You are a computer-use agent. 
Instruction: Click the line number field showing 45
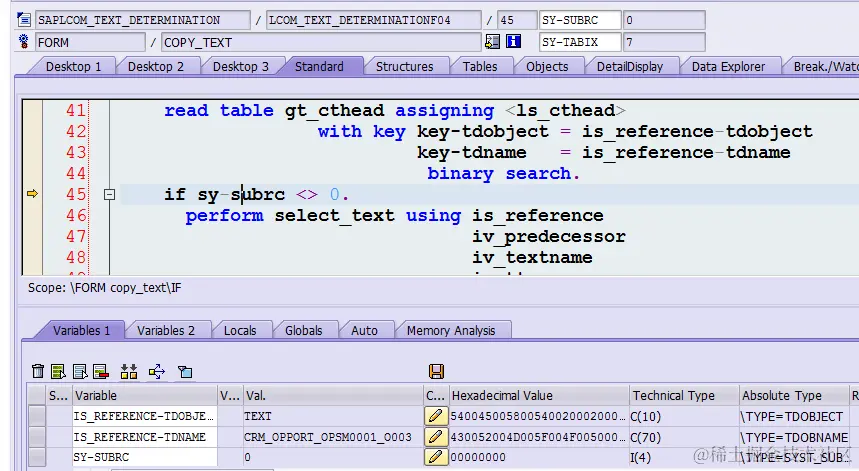517,20
